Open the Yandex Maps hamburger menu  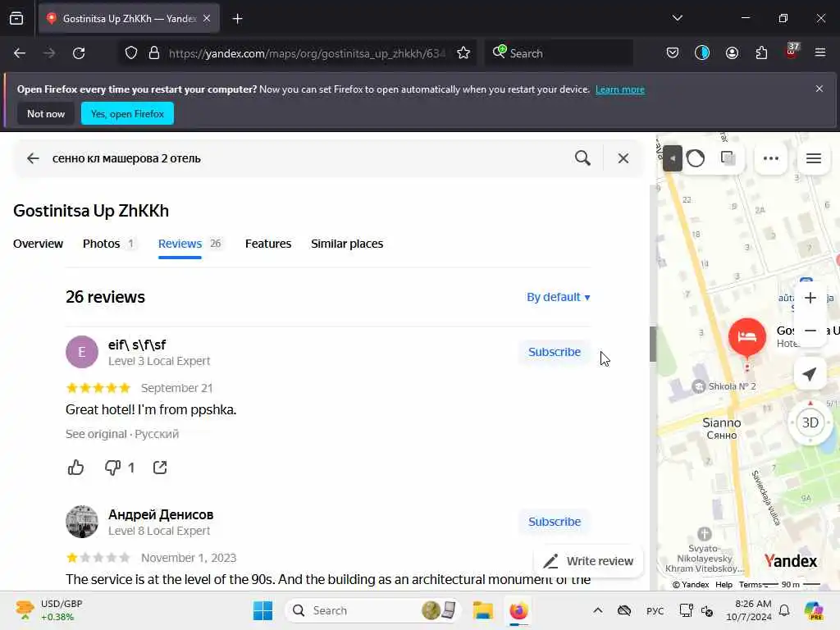pyautogui.click(x=813, y=158)
